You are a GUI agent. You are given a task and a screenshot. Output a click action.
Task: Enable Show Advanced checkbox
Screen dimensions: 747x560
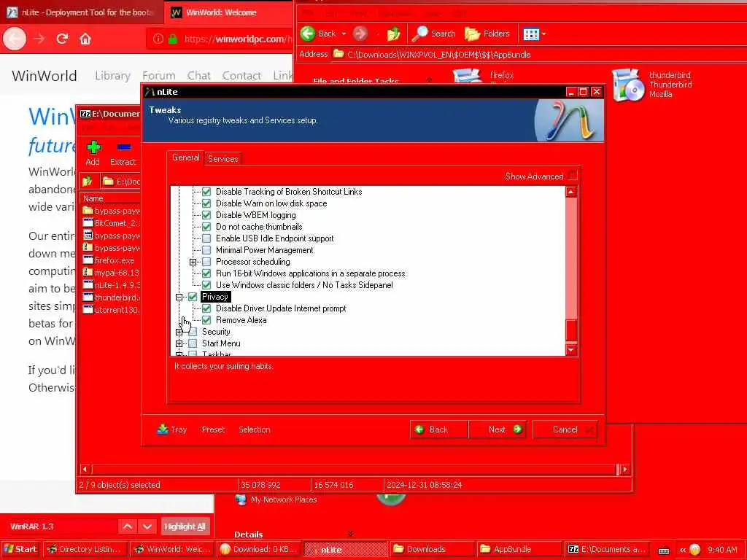coord(573,175)
